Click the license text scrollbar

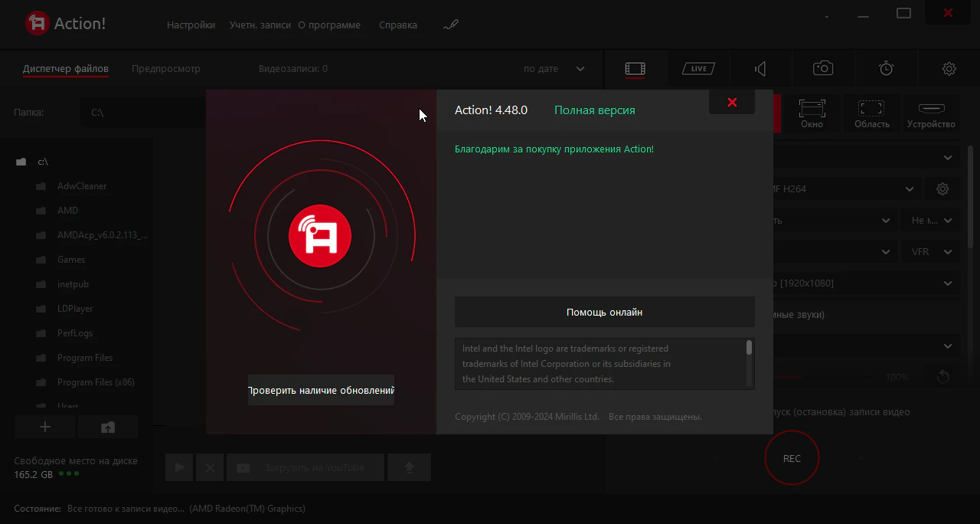pos(749,349)
